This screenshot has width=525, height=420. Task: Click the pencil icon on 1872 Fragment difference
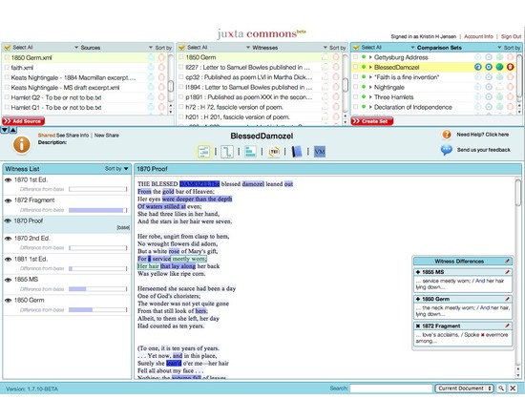(x=507, y=325)
